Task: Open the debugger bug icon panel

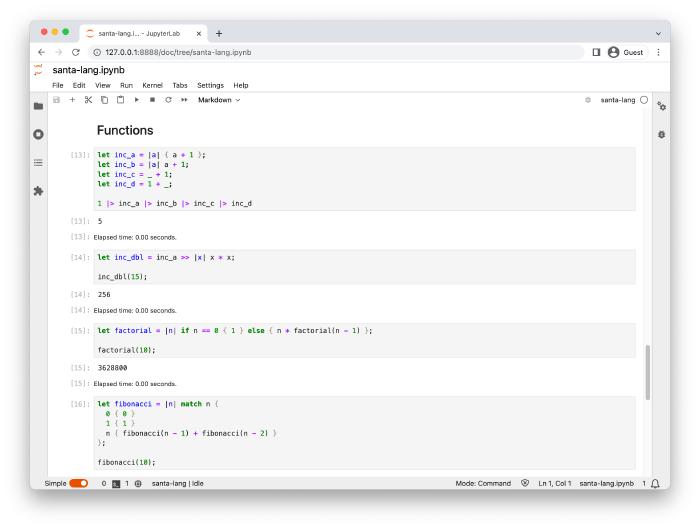Action: 662,134
